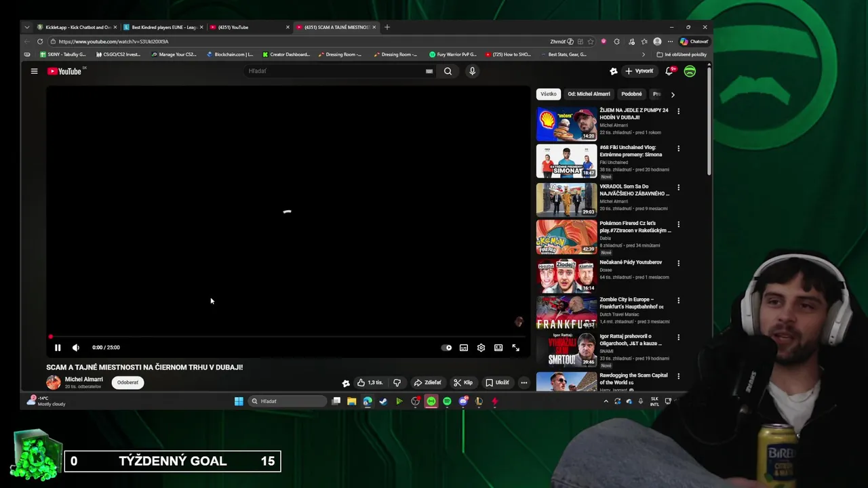868x488 pixels.
Task: Start voice search with the microphone icon
Action: (x=473, y=71)
